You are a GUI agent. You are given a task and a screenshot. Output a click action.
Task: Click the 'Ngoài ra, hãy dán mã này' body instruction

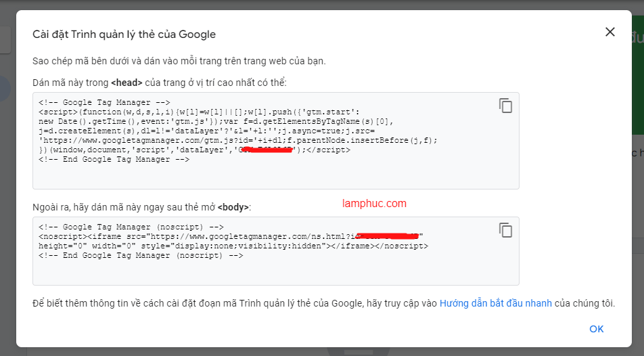pos(141,207)
